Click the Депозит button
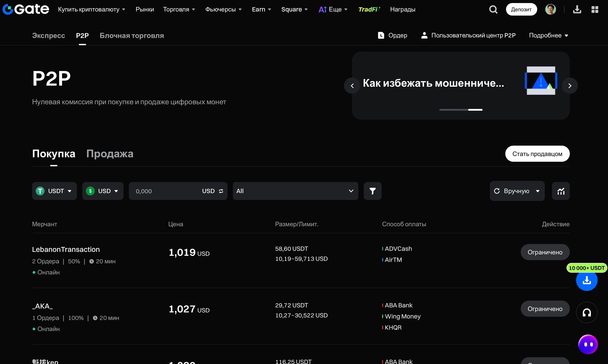608x364 pixels. [521, 9]
